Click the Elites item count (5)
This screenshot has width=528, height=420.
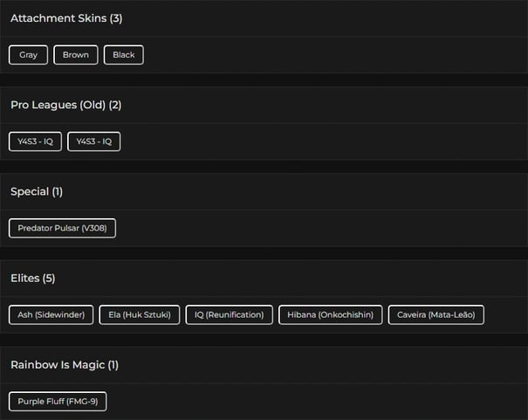pos(49,279)
